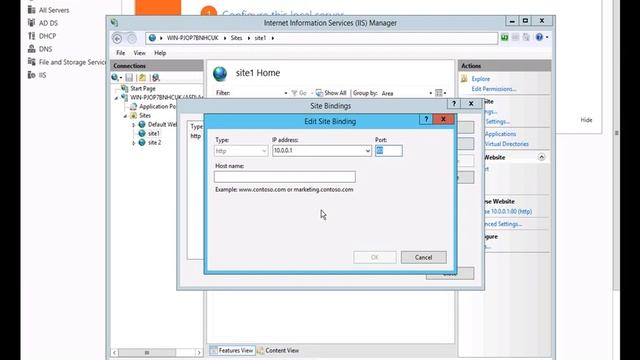Click site1 in the address breadcrumb
Screen dimensions: 640x360
click(x=260, y=38)
